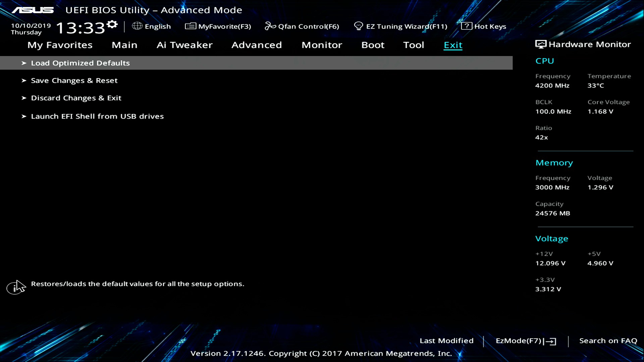Click the globe icon to change language

point(137,26)
